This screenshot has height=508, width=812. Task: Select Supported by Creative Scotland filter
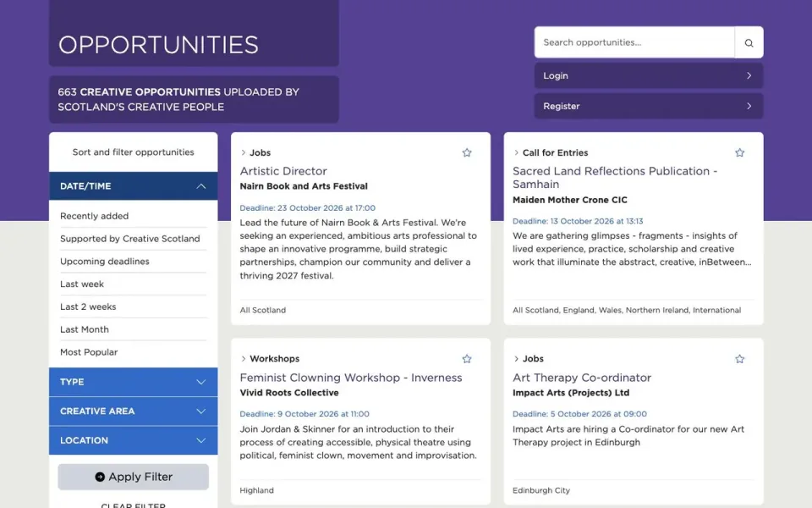(130, 239)
